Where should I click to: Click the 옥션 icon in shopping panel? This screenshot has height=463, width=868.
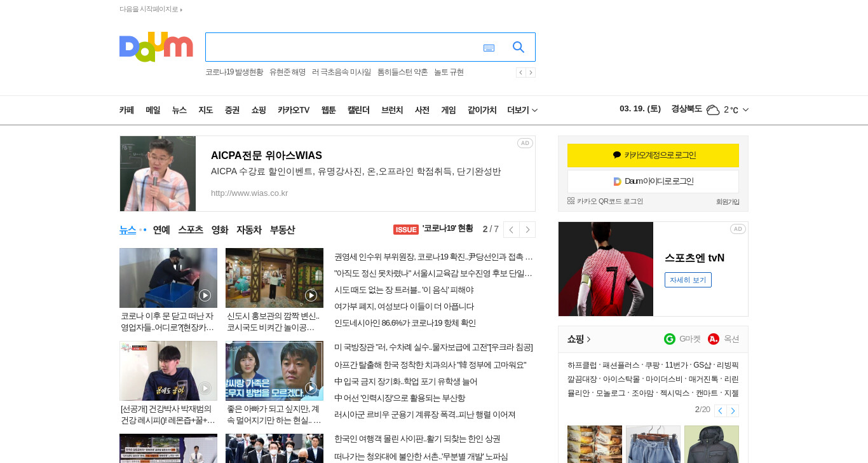click(x=714, y=339)
